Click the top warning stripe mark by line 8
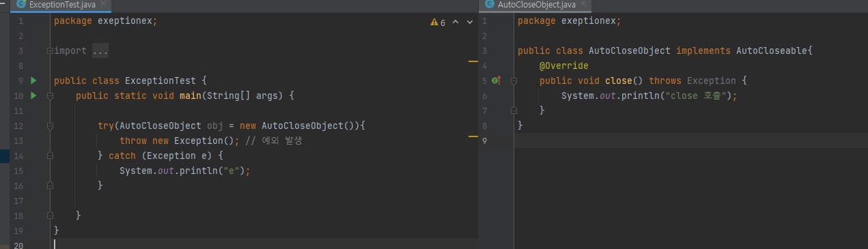Image resolution: width=868 pixels, height=249 pixels. [473, 62]
